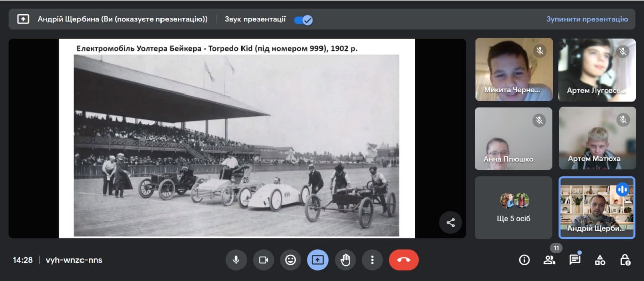Expand the 'Ще 5 осіб' tile
644x281 pixels.
point(514,207)
